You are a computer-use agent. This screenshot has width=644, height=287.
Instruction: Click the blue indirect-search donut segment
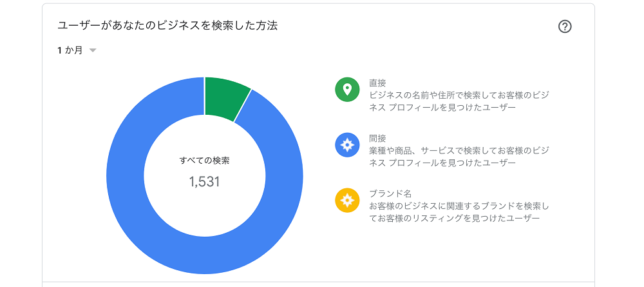click(x=283, y=177)
